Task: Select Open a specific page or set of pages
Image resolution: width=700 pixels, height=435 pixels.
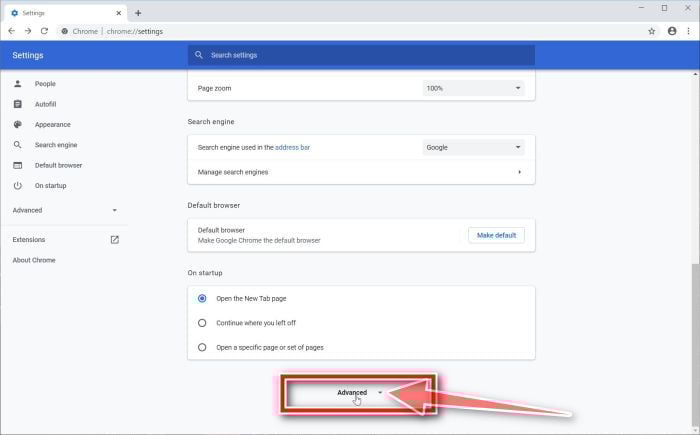Action: [202, 347]
